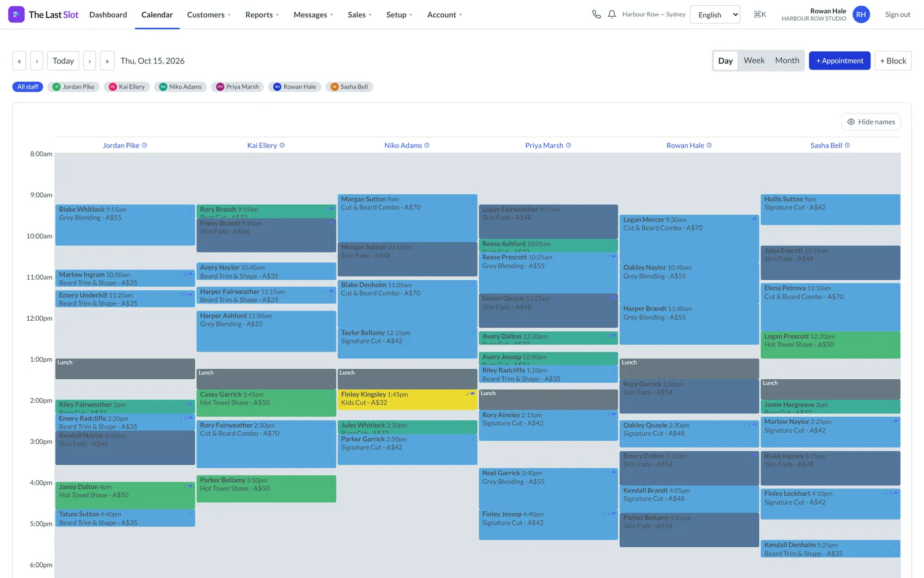Create a new appointment
The height and width of the screenshot is (578, 924).
point(840,61)
